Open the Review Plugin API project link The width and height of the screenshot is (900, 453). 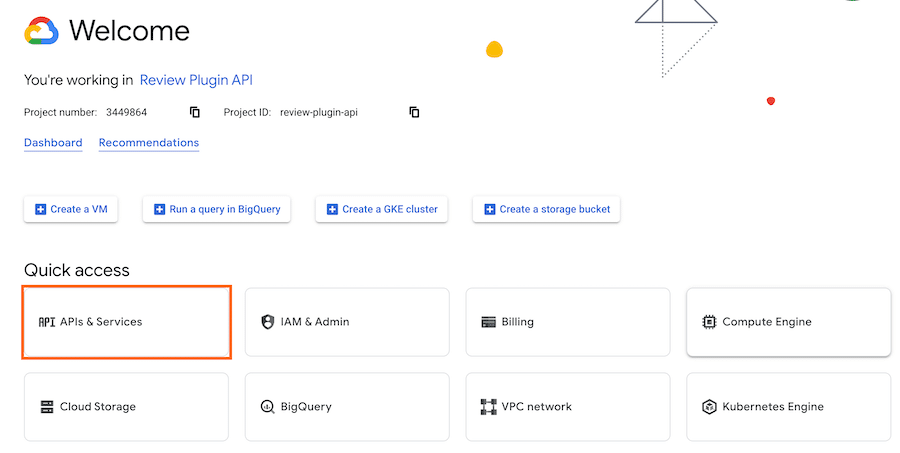click(203, 80)
